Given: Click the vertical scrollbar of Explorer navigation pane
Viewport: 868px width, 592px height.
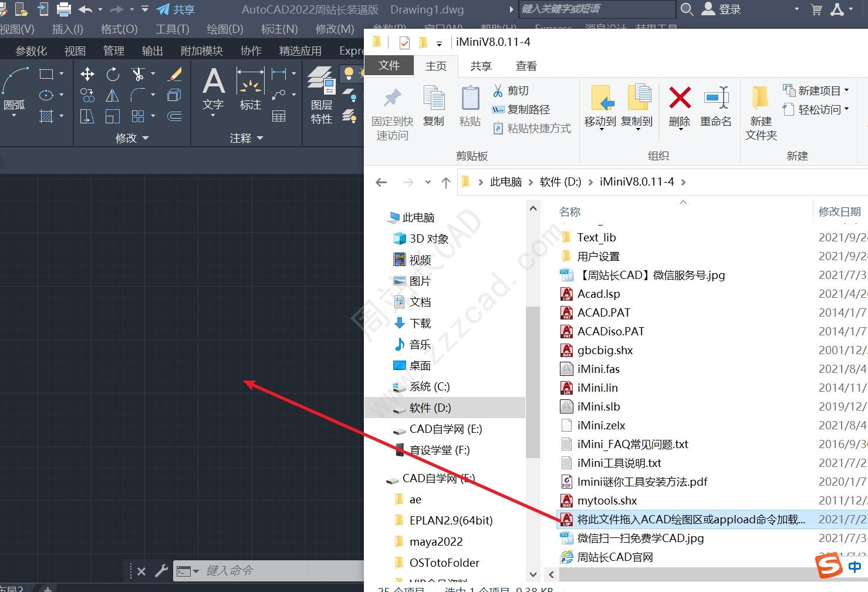Looking at the screenshot, I should click(532, 382).
